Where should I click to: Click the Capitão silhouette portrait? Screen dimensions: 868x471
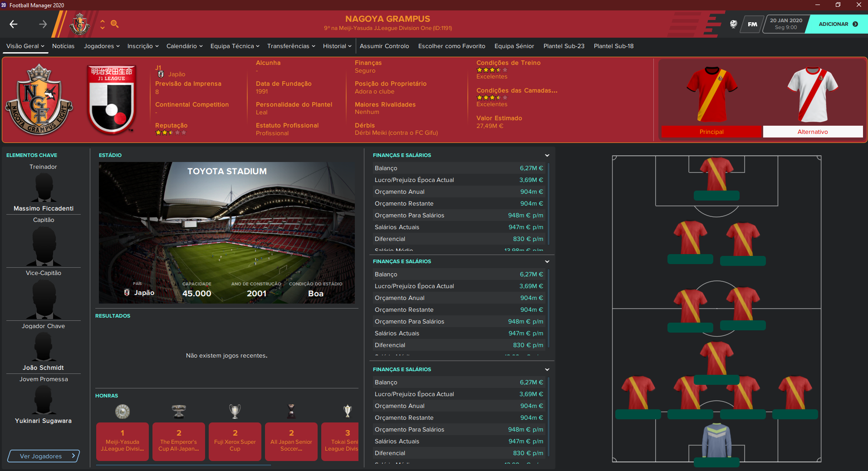[44, 246]
